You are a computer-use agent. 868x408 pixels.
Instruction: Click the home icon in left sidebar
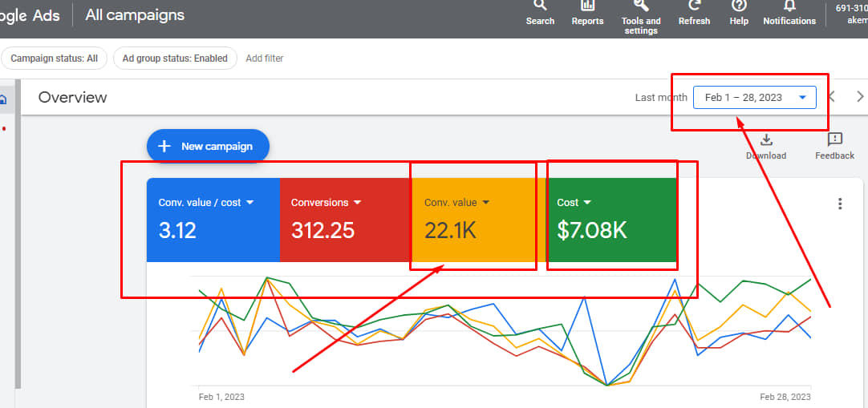tap(3, 99)
